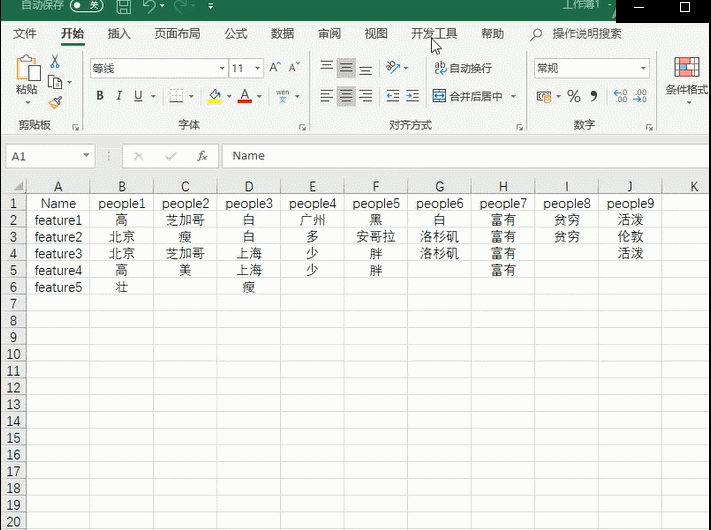Screen dimensions: 711x530
Task: Click the increase decimal places icon
Action: tap(620, 96)
